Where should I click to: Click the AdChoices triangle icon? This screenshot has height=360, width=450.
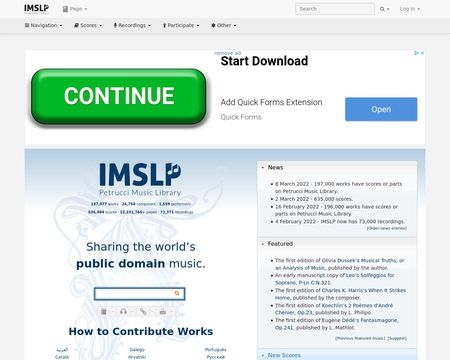[x=416, y=53]
